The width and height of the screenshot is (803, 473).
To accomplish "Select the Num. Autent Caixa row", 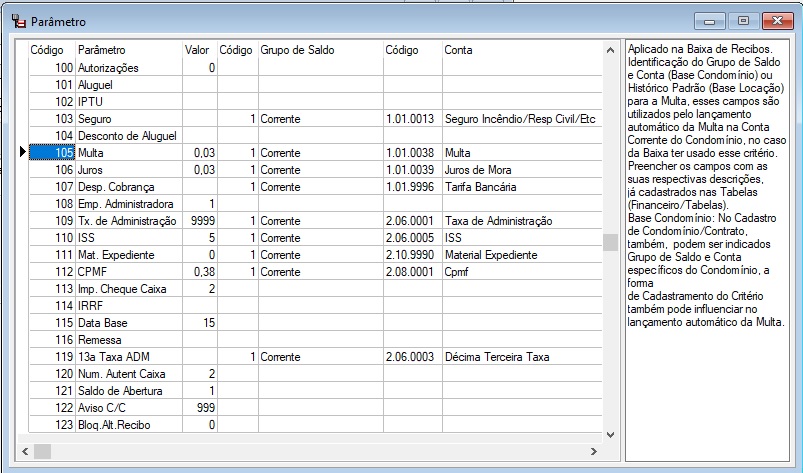I will pyautogui.click(x=315, y=374).
